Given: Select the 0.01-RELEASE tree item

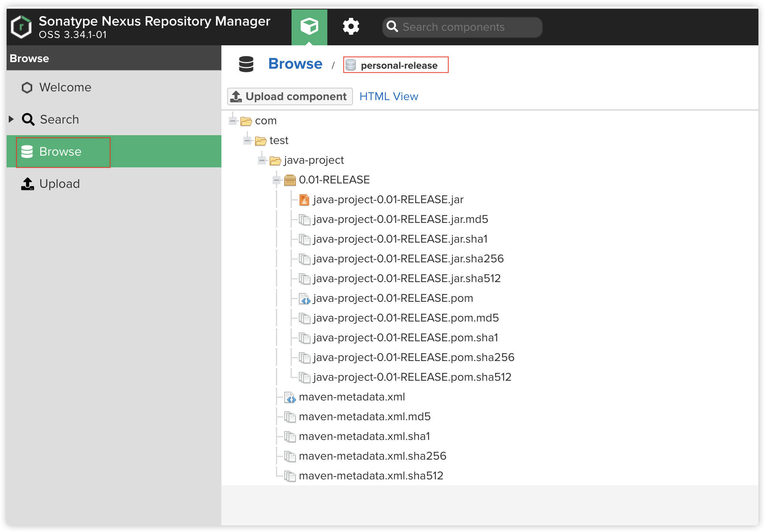Looking at the screenshot, I should 334,180.
